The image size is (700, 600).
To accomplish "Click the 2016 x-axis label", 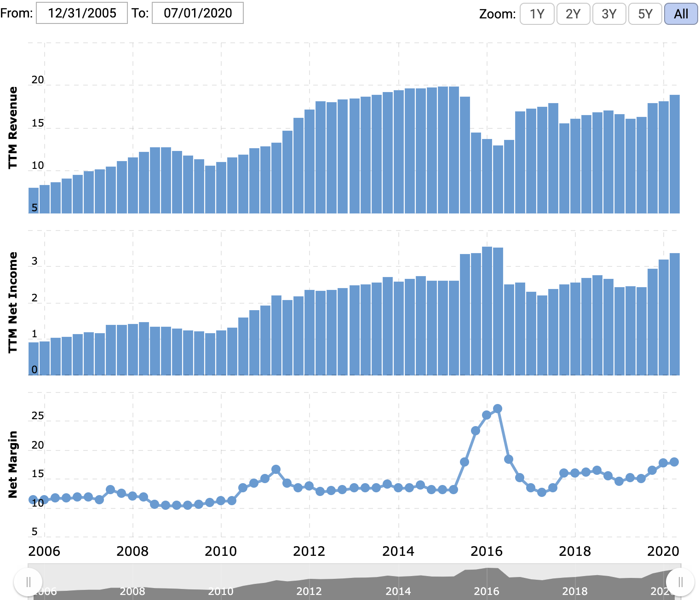I will [487, 551].
